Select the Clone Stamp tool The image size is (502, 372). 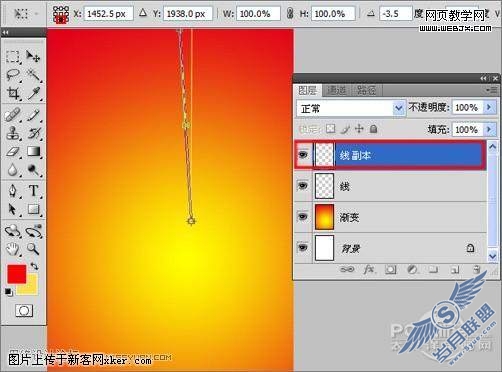coord(13,133)
